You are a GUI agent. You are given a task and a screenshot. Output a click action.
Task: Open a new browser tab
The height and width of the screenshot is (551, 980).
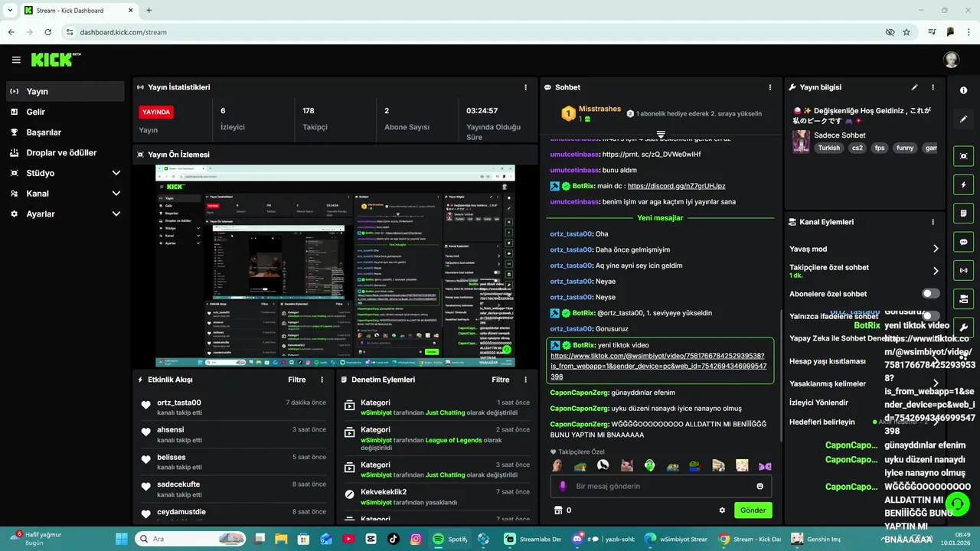pos(149,11)
